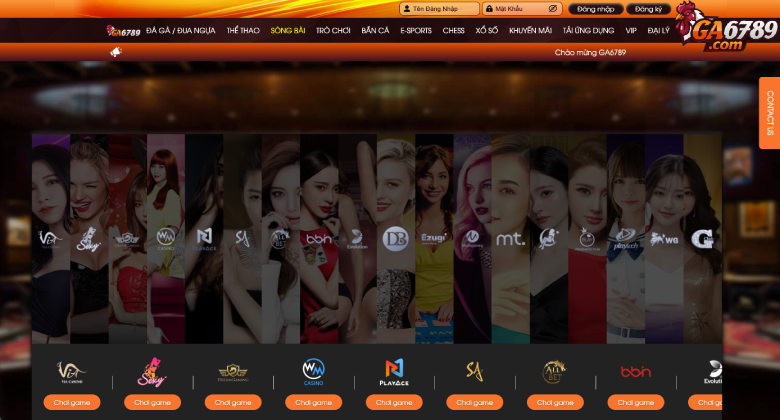Image resolution: width=780 pixels, height=420 pixels.
Task: Select the PlayAce banner strip
Action: pos(204,239)
